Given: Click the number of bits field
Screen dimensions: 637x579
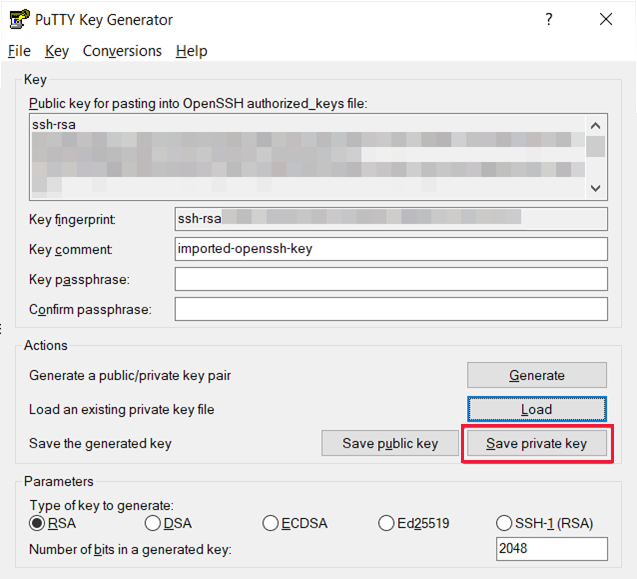Looking at the screenshot, I should coord(552,549).
